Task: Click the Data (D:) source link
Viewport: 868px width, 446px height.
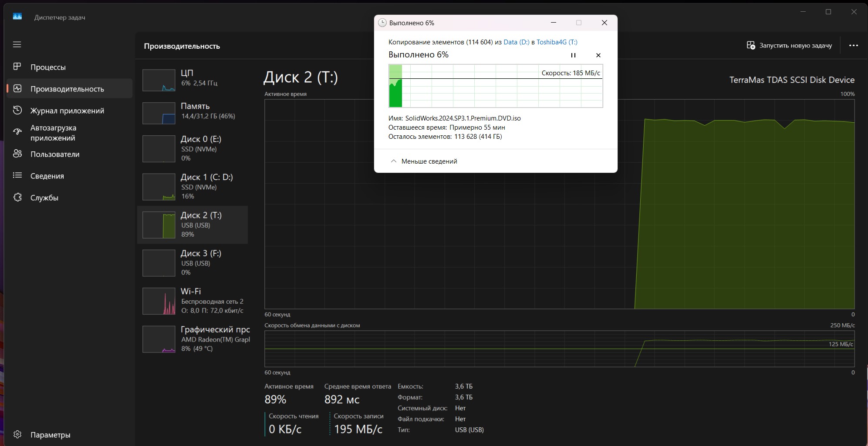Action: coord(516,42)
